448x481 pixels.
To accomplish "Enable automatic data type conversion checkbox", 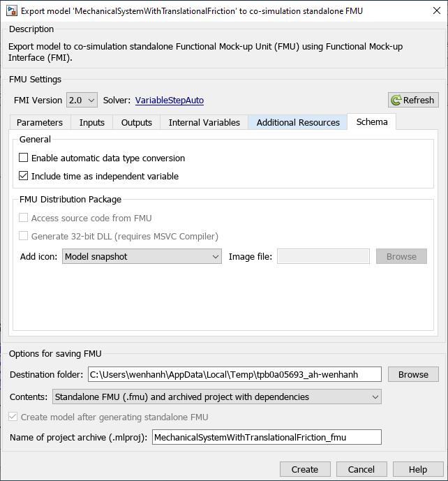I will (24, 158).
